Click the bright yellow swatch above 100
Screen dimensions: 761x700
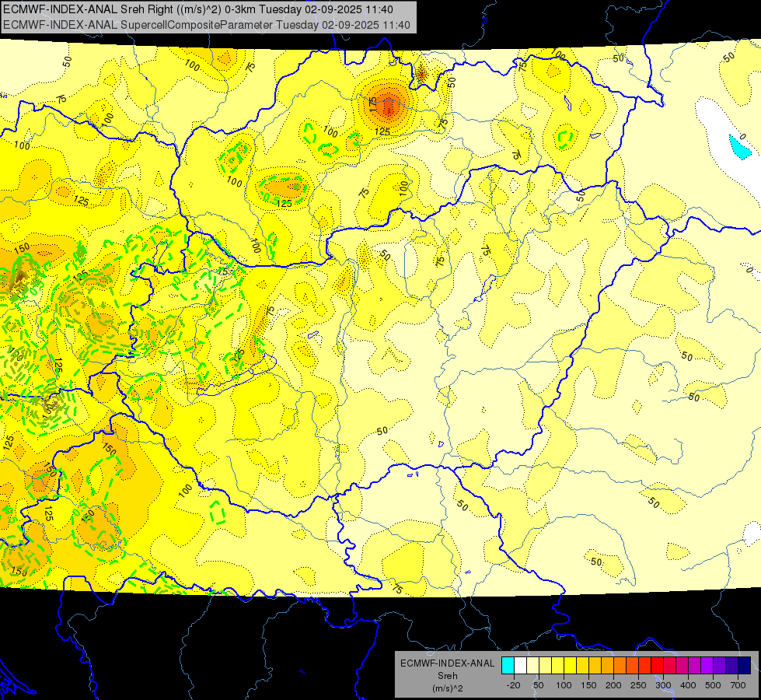(x=570, y=665)
